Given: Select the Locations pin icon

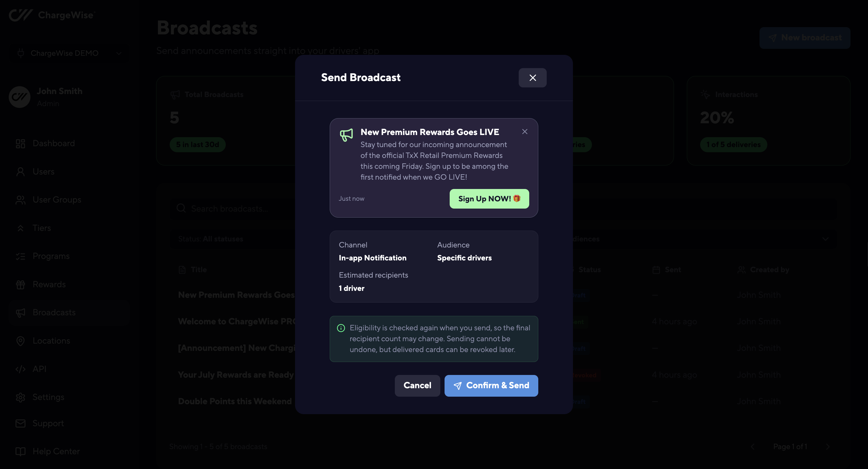Looking at the screenshot, I should (x=20, y=341).
